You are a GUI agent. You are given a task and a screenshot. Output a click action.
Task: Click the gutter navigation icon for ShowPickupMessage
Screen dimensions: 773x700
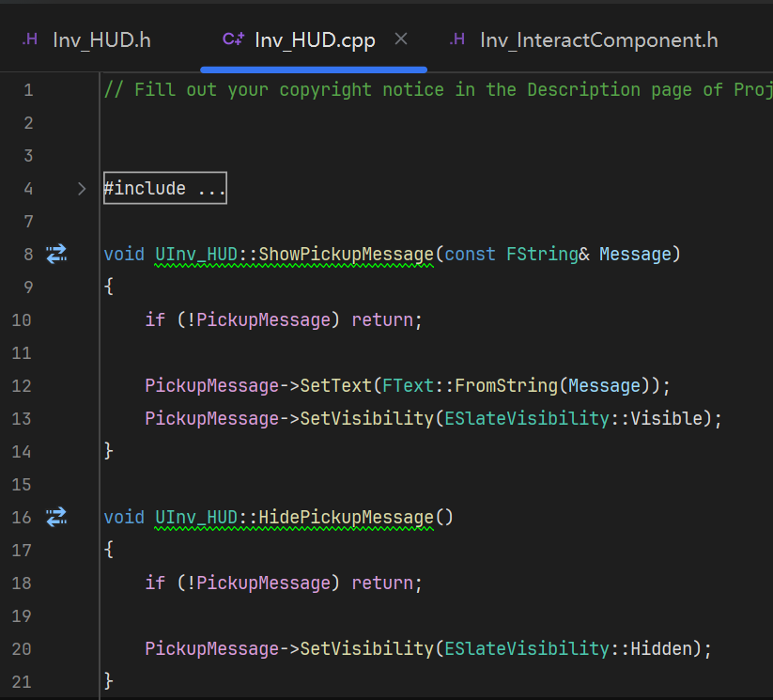[56, 254]
